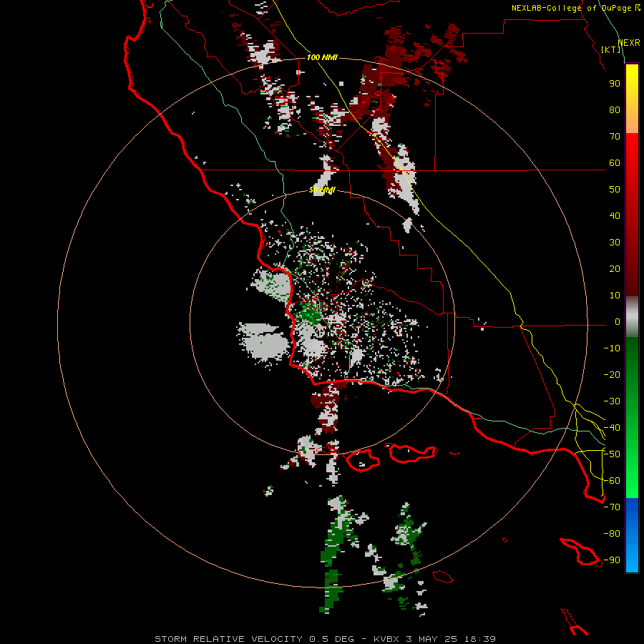Click the gray zero-velocity segment of color bar
This screenshot has height=644, width=644.
[x=632, y=317]
